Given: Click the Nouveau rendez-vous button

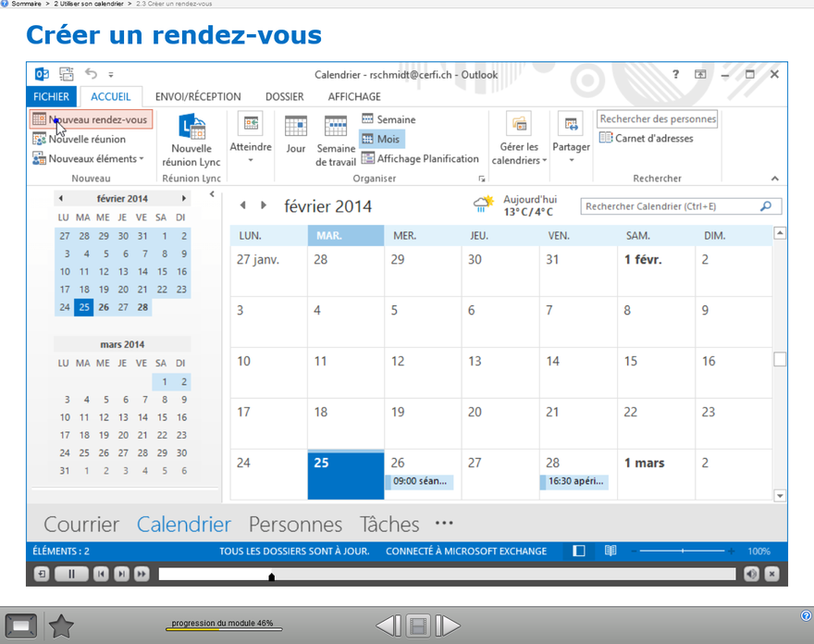Looking at the screenshot, I should [x=91, y=119].
